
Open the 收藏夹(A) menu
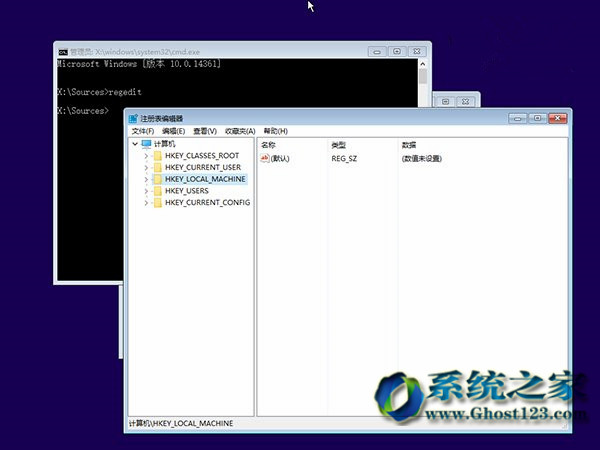tap(240, 131)
